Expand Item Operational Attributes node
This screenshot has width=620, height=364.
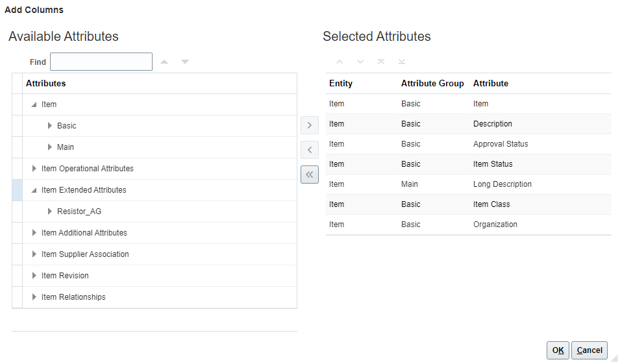click(34, 169)
